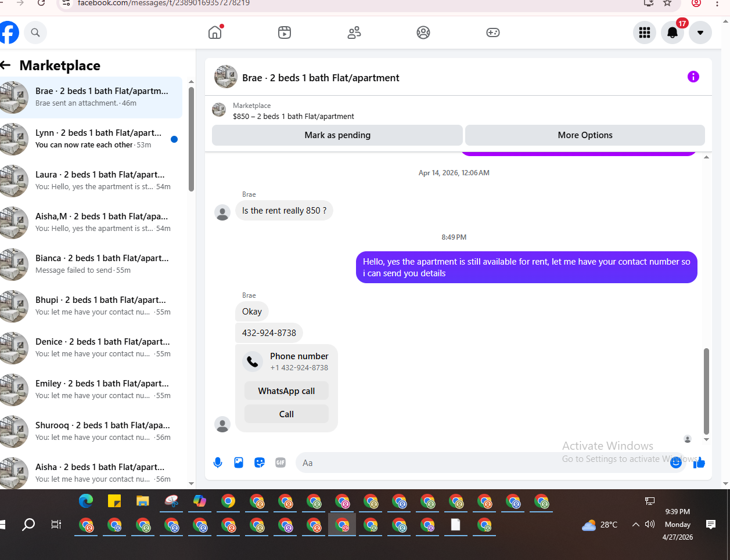
Task: Open the emoji picker in message box
Action: pos(675,463)
